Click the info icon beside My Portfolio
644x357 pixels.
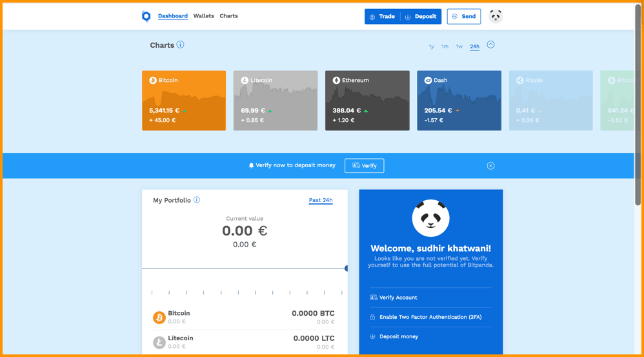197,200
